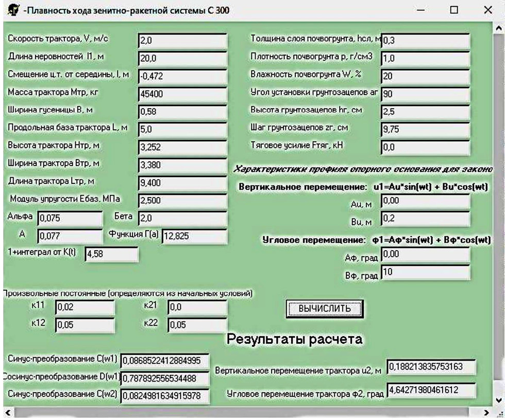
Task: Click the к22 constant field
Action: pos(197,325)
